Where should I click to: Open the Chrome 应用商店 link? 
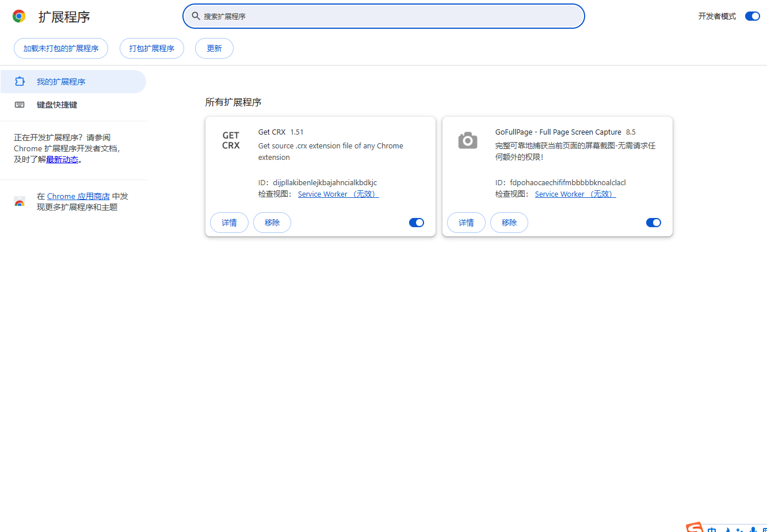(78, 196)
